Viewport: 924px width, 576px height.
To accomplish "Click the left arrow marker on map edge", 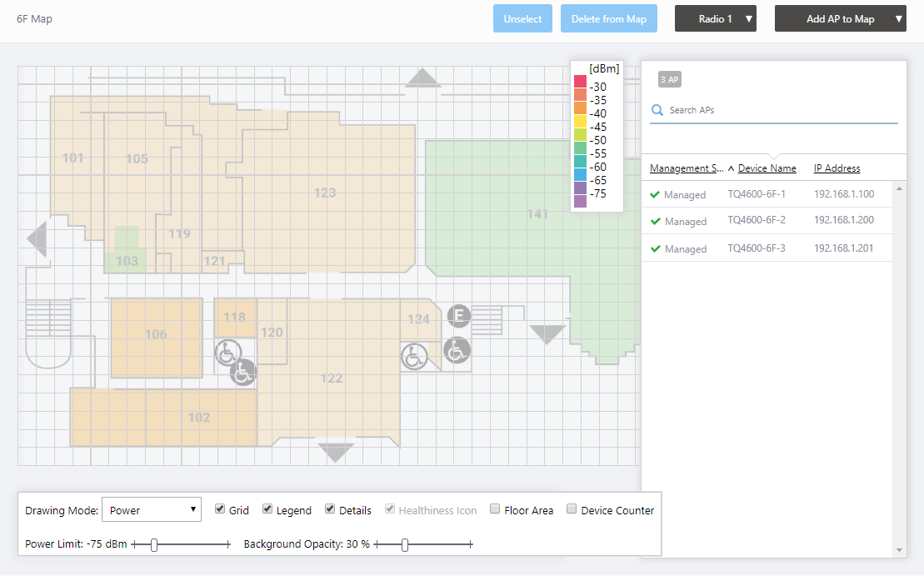I will (37, 240).
